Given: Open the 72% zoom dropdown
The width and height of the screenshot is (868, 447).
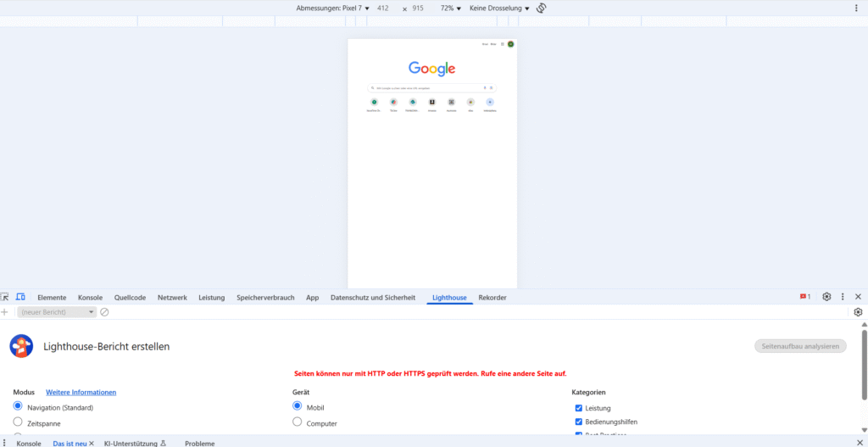Looking at the screenshot, I should (451, 8).
